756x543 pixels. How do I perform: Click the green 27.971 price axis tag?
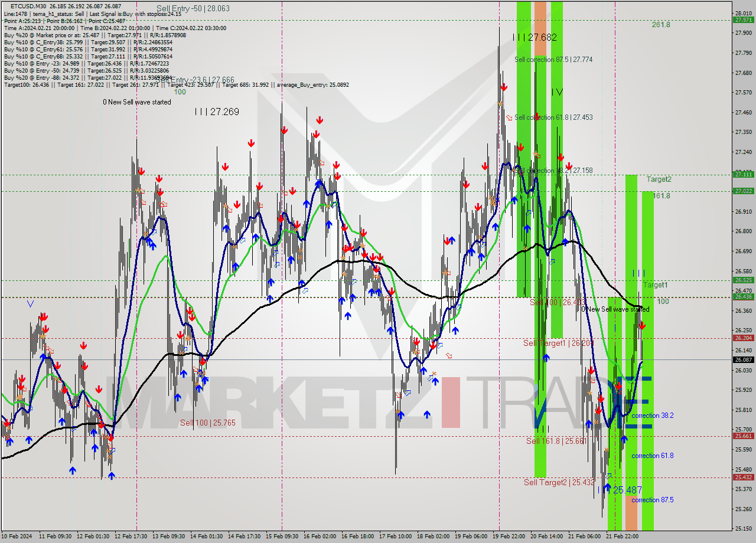[743, 20]
